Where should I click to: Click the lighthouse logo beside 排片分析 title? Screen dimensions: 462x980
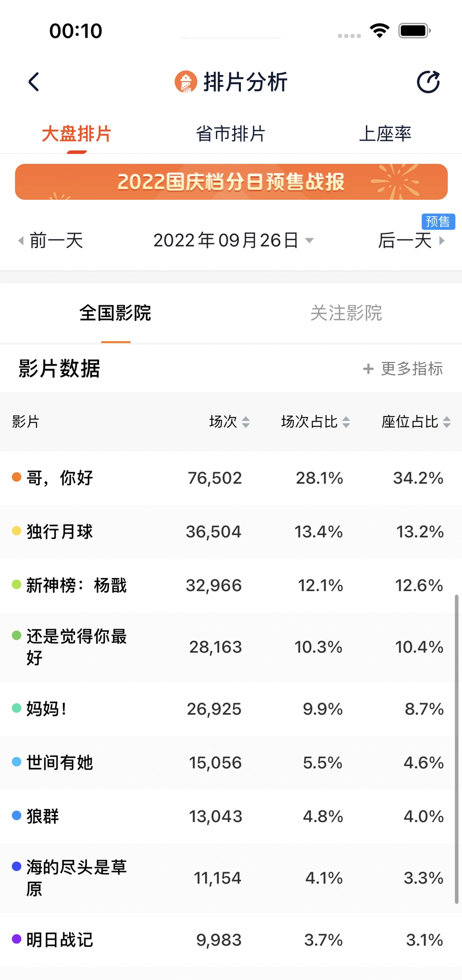point(185,81)
